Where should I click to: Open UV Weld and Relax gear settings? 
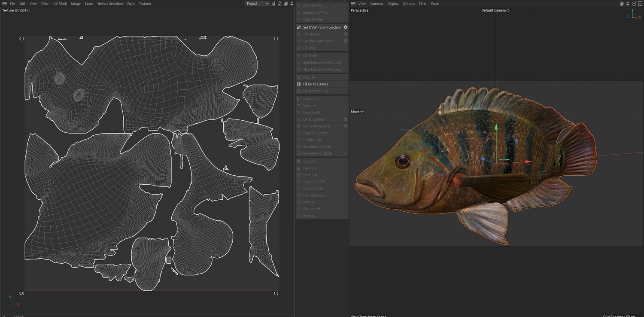point(346,41)
